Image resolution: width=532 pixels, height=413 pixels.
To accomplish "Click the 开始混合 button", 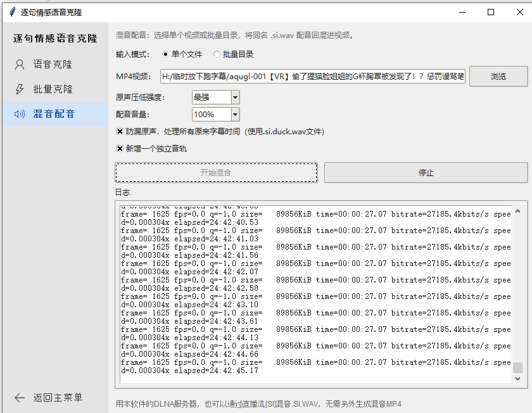I will 217,173.
